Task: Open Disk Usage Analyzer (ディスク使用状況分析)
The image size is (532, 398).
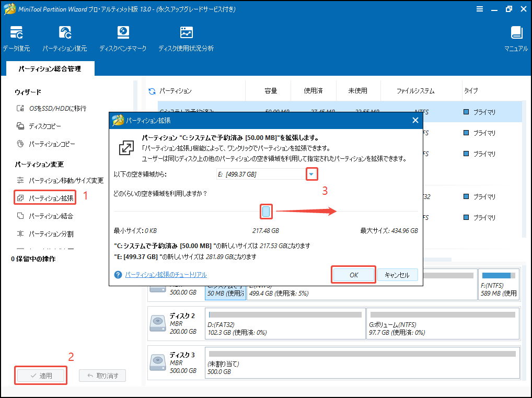Action: tap(186, 39)
